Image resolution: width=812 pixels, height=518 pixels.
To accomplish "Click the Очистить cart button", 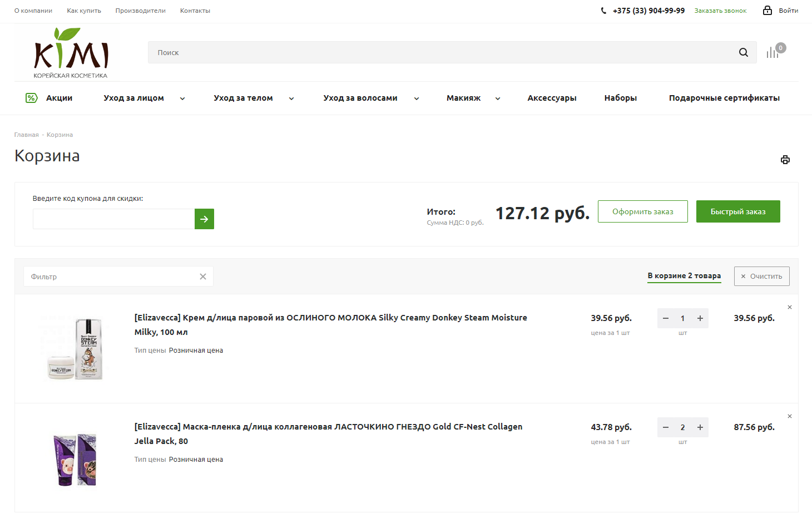I will tap(762, 277).
